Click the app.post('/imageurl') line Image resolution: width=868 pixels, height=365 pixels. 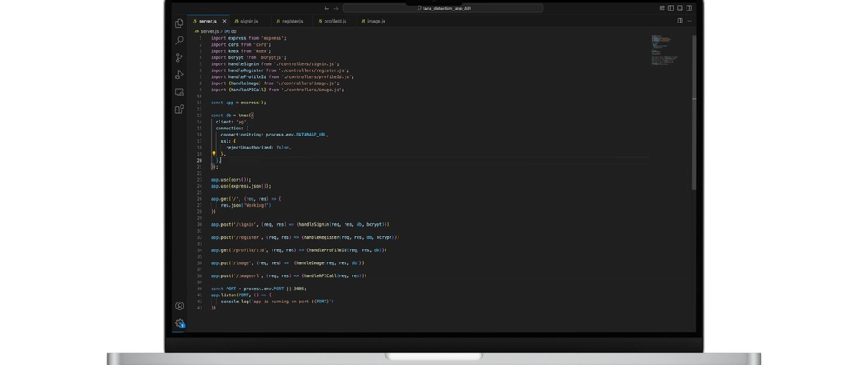tap(289, 275)
